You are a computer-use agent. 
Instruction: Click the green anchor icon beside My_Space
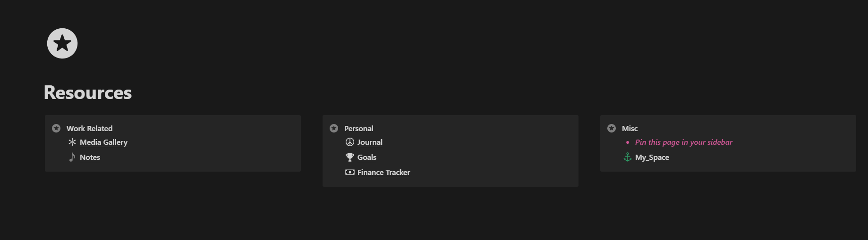pyautogui.click(x=628, y=157)
